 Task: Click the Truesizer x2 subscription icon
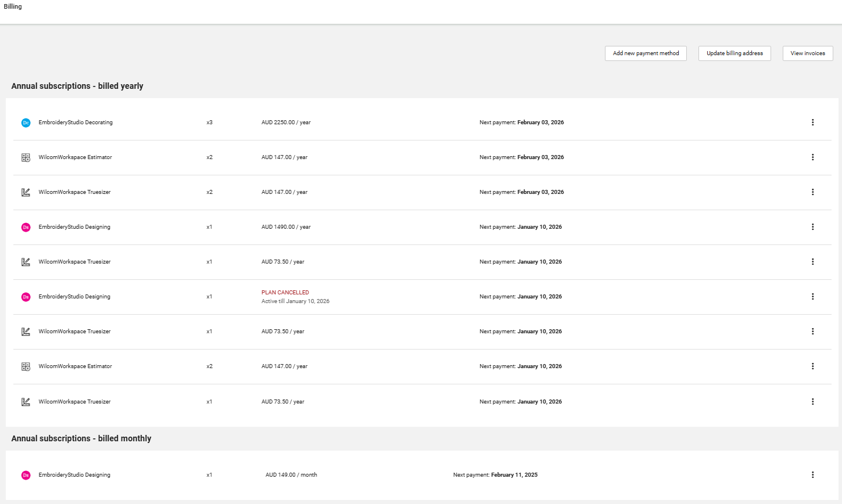click(26, 192)
